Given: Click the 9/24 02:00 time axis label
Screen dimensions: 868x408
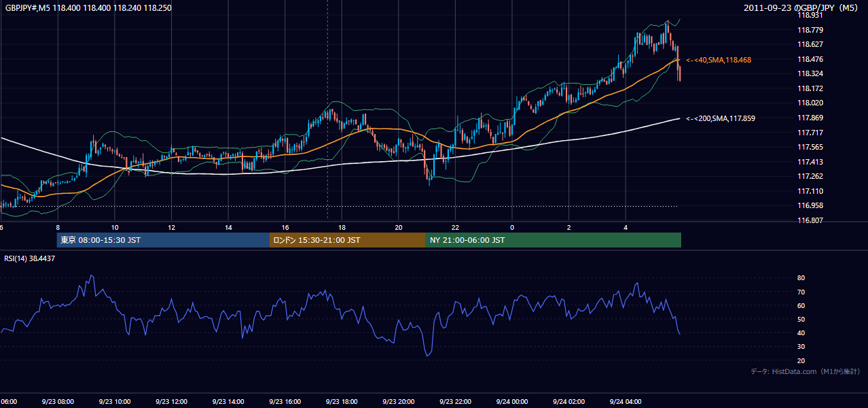Looking at the screenshot, I should pos(568,402).
